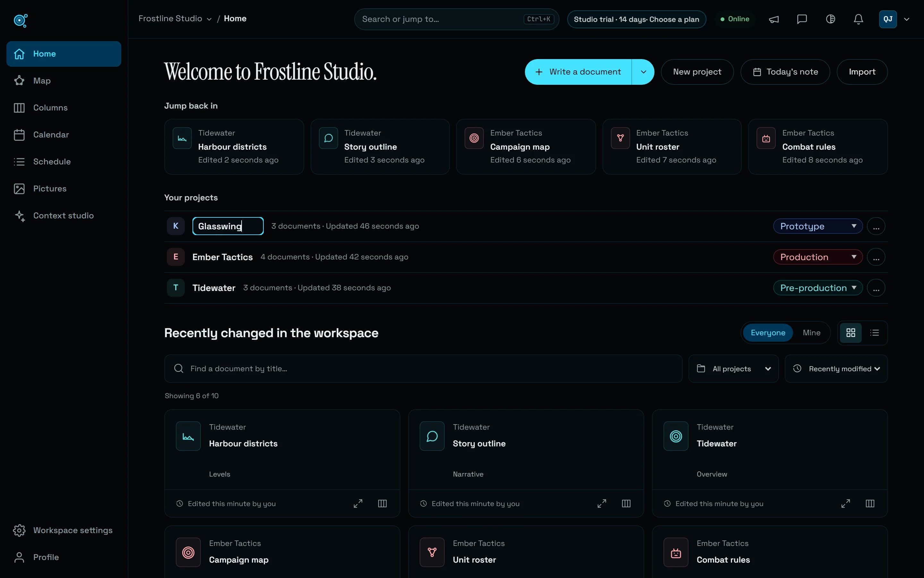Open more options for Tidewater project
924x578 pixels.
[876, 288]
